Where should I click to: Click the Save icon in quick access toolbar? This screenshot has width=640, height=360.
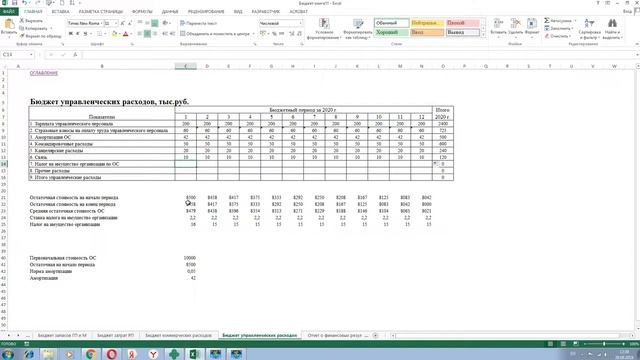click(x=14, y=3)
